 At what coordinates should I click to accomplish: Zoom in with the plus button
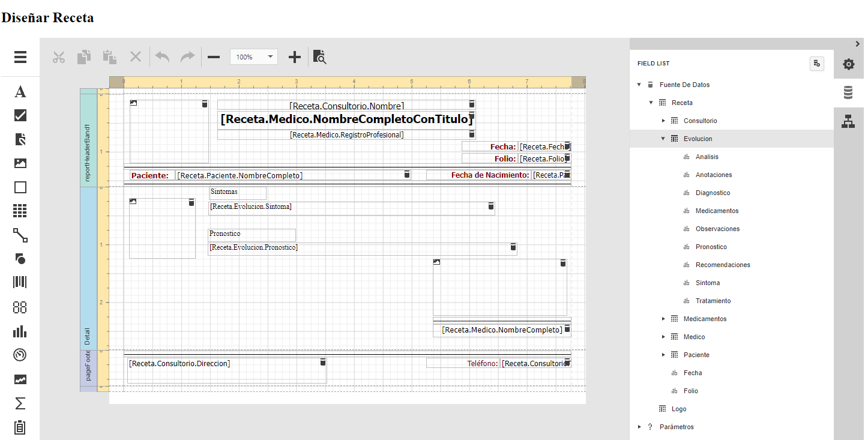click(295, 57)
